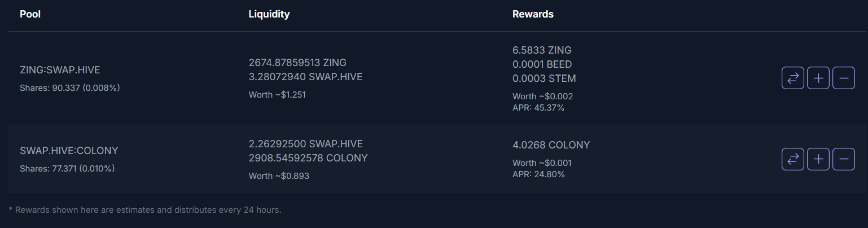Select the SWAP.HIVE:COLONY pool name
Screen dimensions: 868x228
click(x=69, y=151)
